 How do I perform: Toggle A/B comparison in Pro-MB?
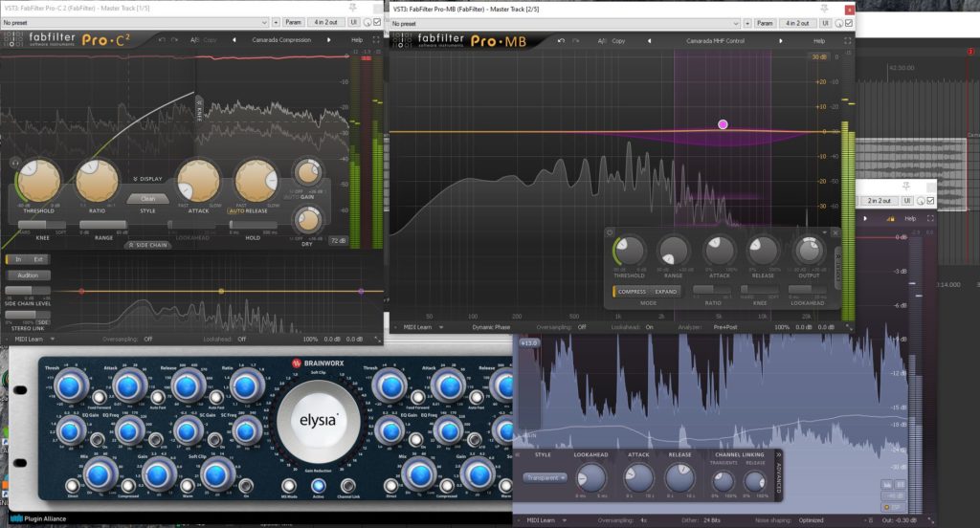point(602,40)
